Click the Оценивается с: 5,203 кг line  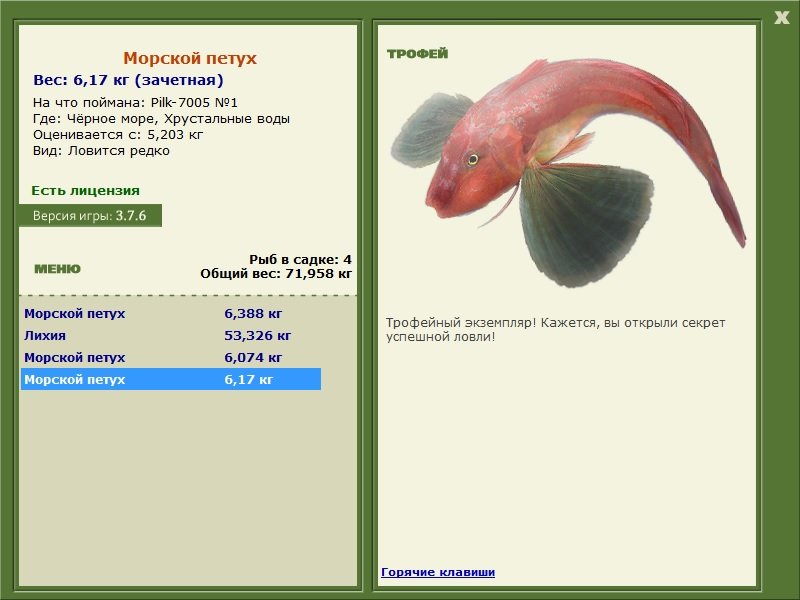(x=118, y=134)
